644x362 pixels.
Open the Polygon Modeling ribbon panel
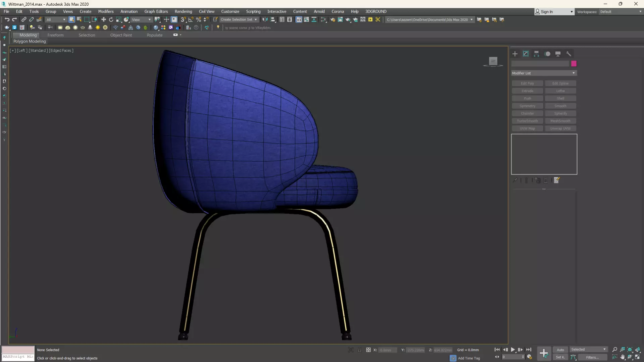(x=30, y=41)
